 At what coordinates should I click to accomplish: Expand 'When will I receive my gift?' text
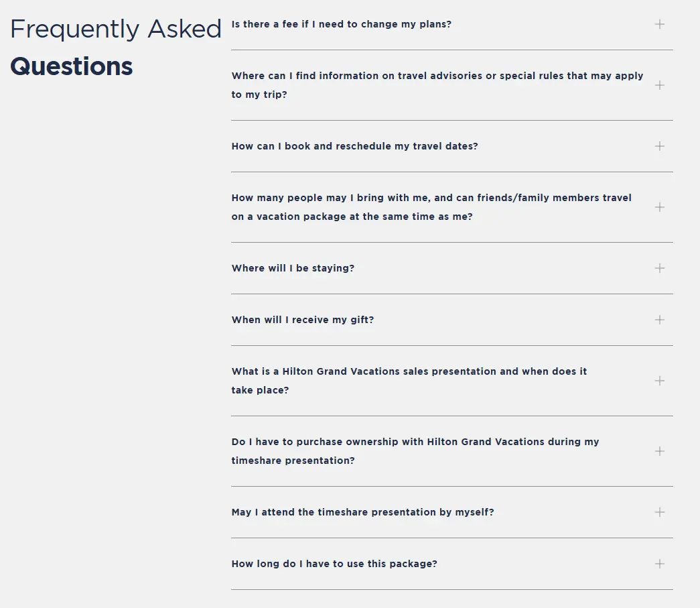(x=303, y=320)
